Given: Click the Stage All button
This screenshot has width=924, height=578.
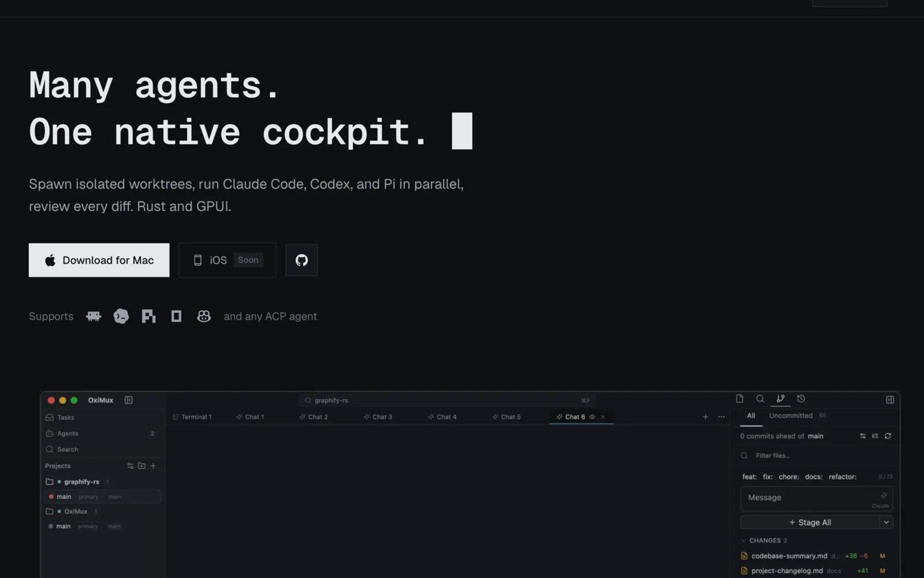Looking at the screenshot, I should pyautogui.click(x=810, y=523).
